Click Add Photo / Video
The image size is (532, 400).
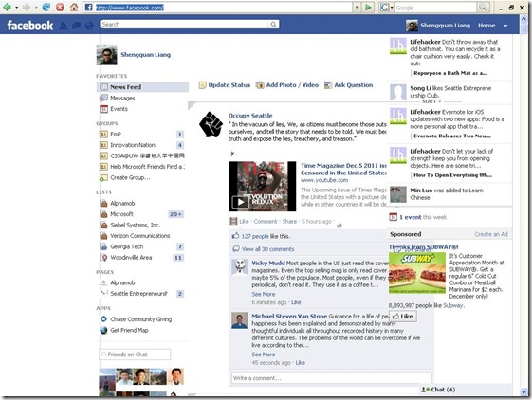[x=292, y=85]
